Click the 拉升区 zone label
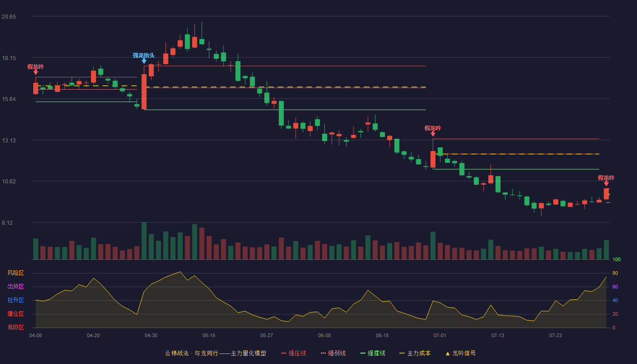The height and width of the screenshot is (364, 637). [x=16, y=300]
